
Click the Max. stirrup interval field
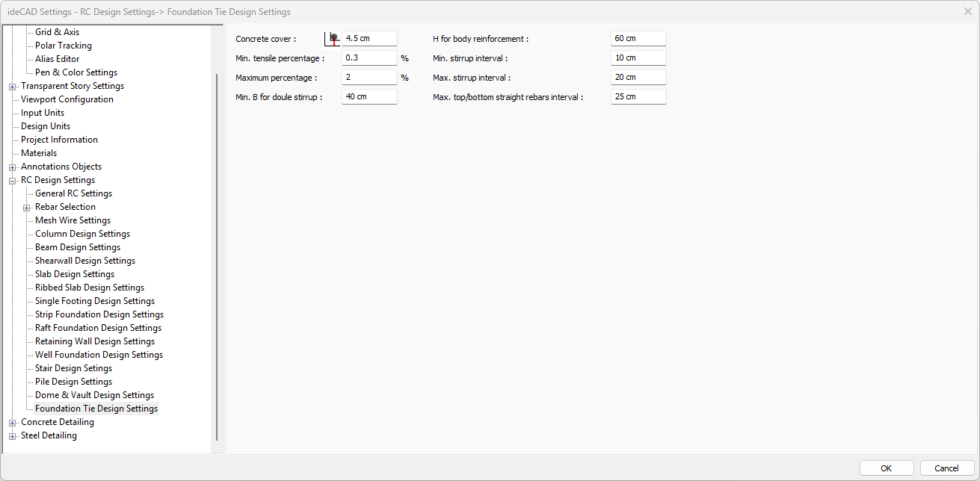[638, 78]
